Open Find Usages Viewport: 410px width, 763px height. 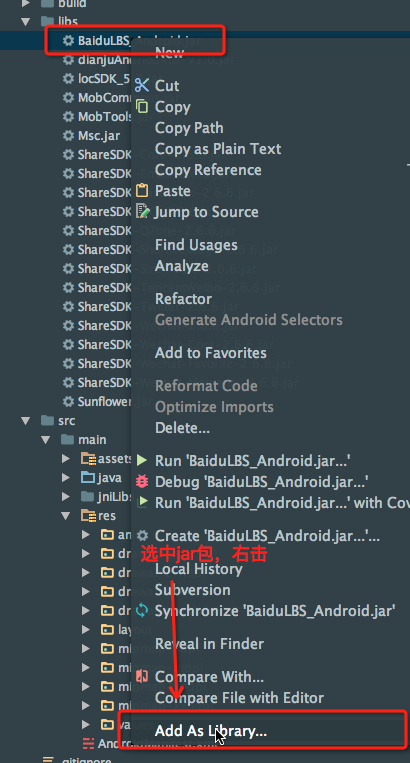(196, 245)
